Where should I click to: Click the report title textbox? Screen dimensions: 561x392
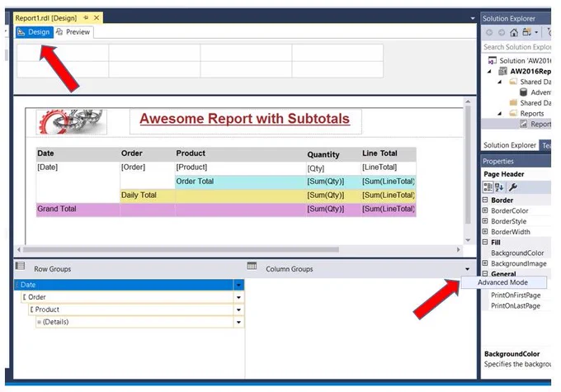(245, 121)
